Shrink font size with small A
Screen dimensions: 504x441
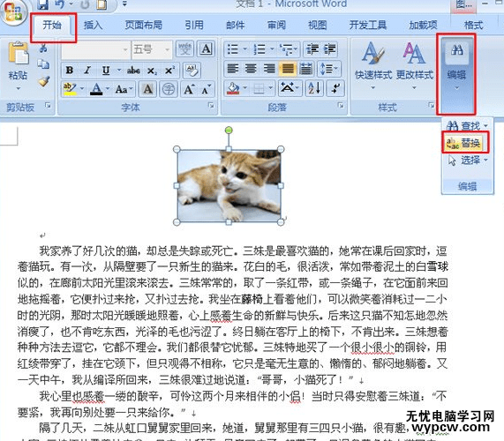click(206, 89)
